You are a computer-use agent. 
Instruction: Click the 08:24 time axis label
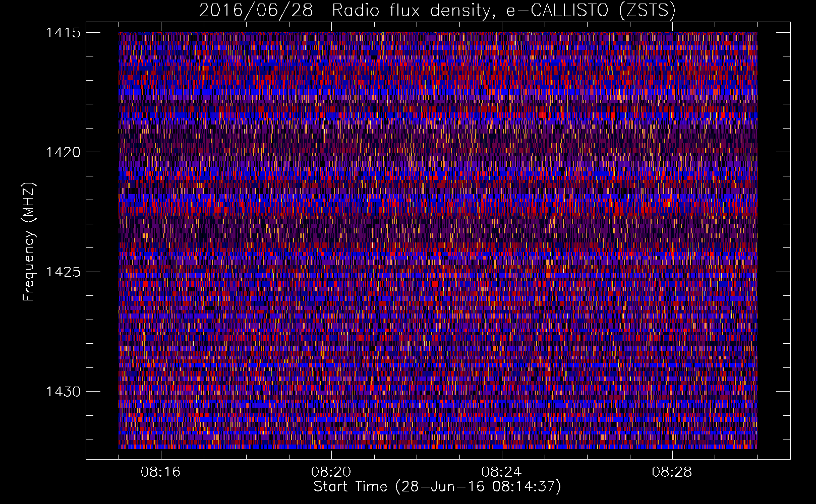click(x=501, y=472)
